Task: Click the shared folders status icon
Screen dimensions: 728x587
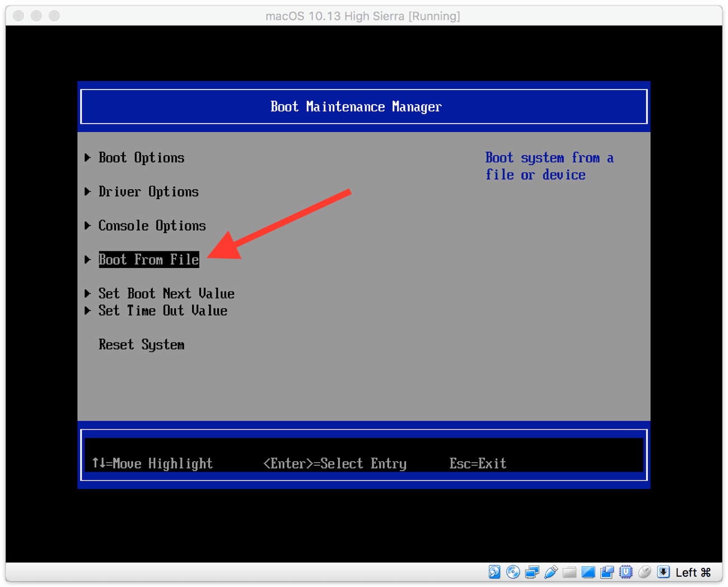Action: coord(570,572)
